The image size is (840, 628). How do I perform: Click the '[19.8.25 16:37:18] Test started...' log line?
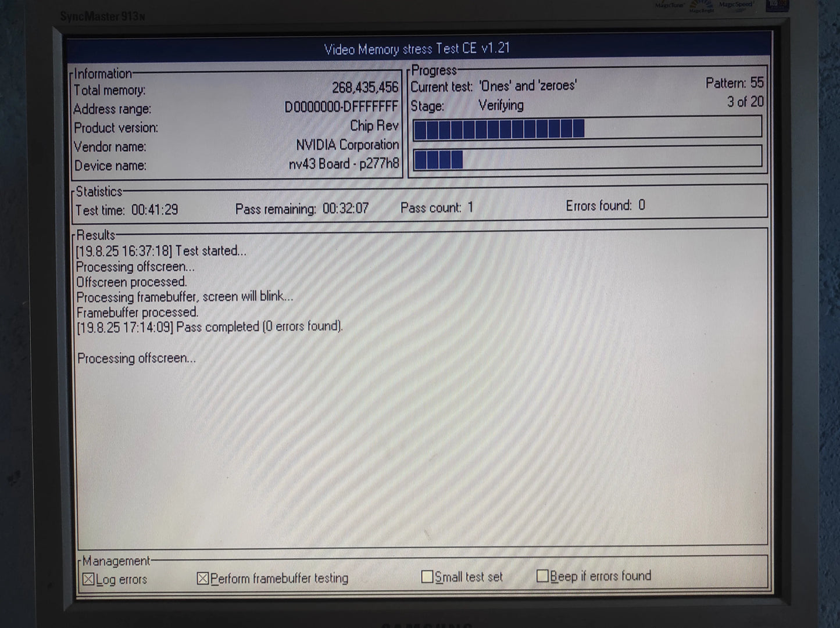point(161,251)
